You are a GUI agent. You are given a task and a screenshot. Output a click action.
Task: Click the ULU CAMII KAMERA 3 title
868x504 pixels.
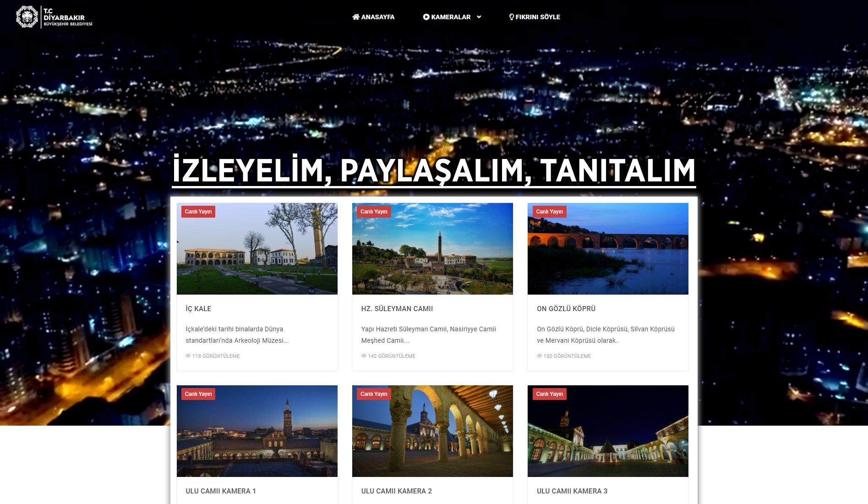(572, 491)
